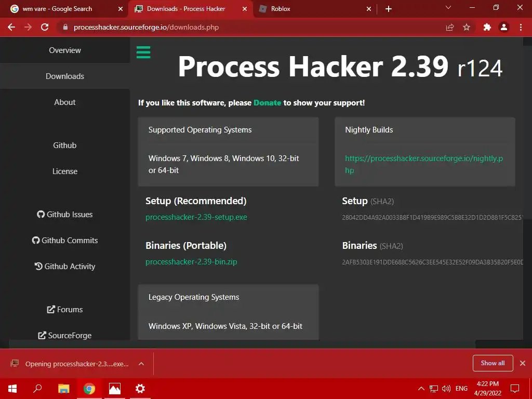
Task: Click the ENG language indicator
Action: (461, 389)
